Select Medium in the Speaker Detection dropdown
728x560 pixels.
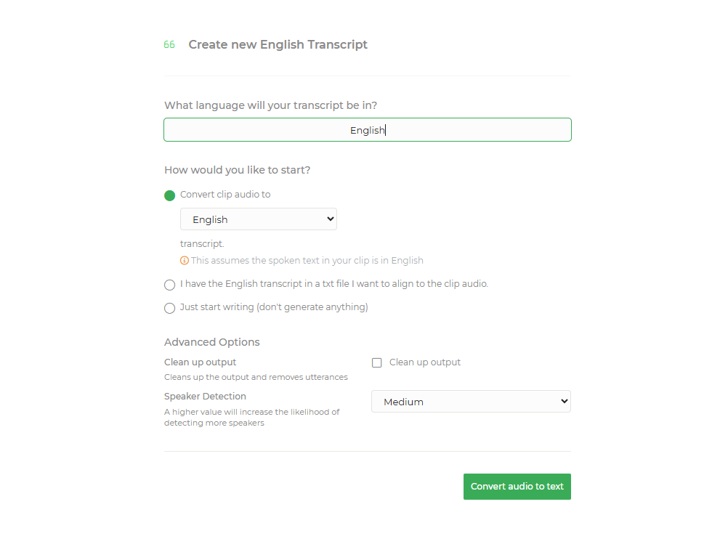click(471, 401)
